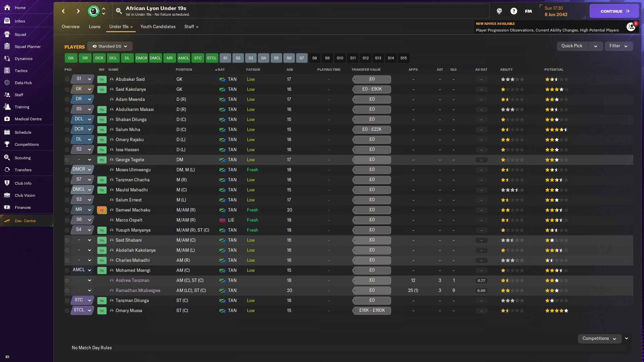Open the Scouting sidebar icon
Screen dimensions: 644x362
pyautogui.click(x=7, y=158)
